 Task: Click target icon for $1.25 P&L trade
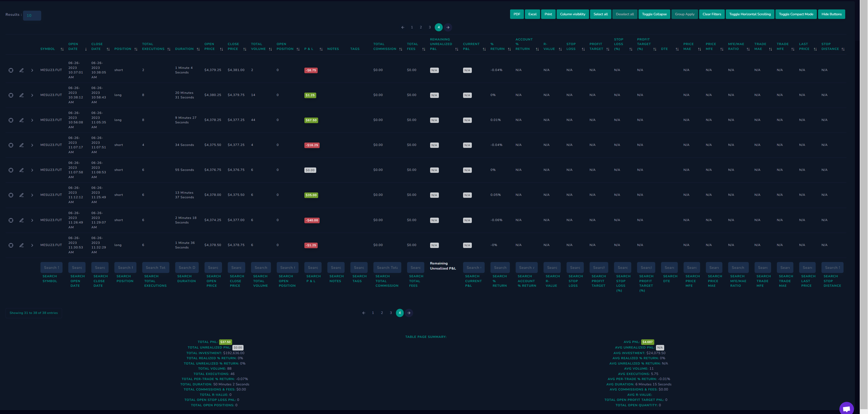[x=11, y=95]
